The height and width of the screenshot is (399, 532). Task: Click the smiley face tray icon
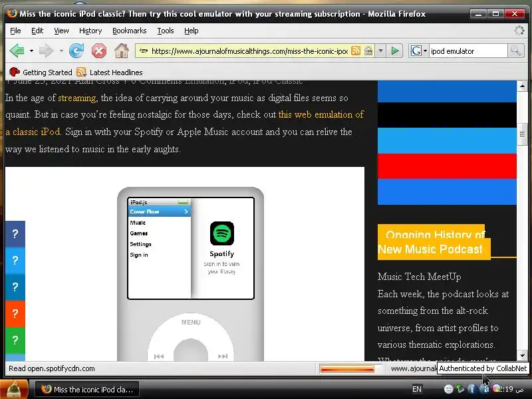point(448,389)
